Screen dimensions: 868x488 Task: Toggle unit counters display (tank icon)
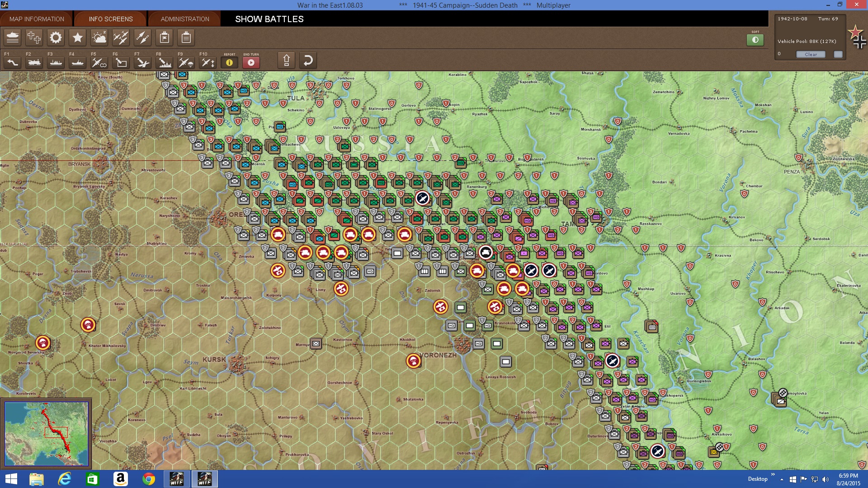click(x=13, y=38)
